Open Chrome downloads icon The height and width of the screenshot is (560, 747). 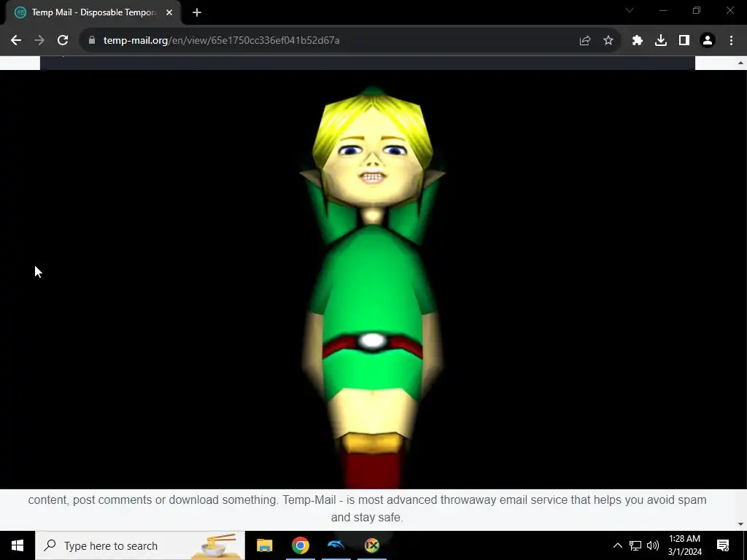tap(661, 41)
